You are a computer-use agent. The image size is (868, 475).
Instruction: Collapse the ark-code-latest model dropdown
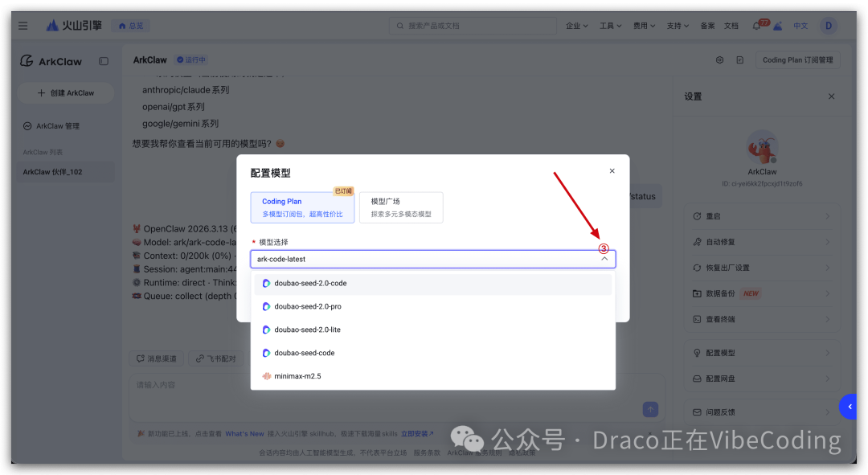(x=604, y=259)
